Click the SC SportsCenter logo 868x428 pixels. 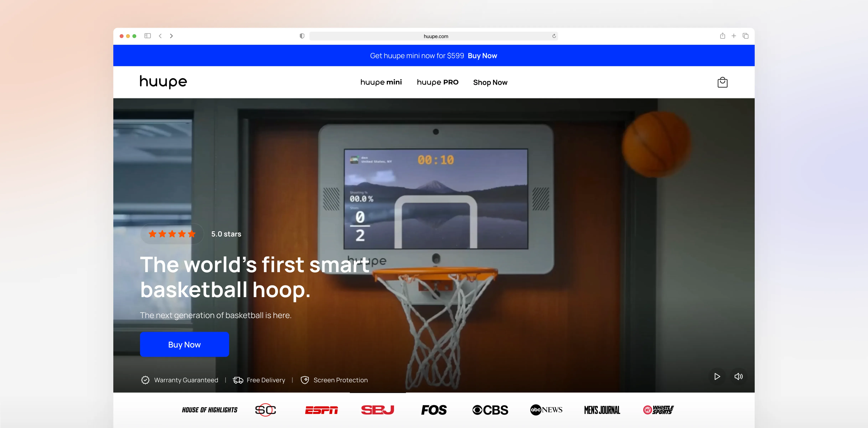[265, 410]
